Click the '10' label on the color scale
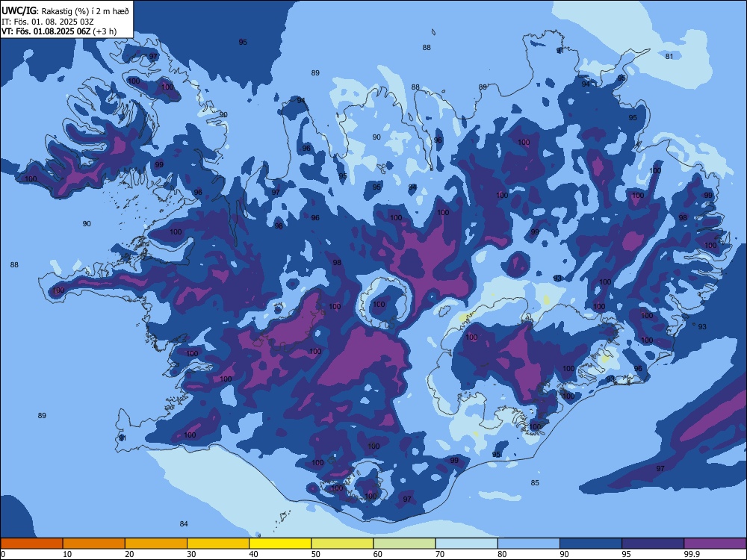 67,554
